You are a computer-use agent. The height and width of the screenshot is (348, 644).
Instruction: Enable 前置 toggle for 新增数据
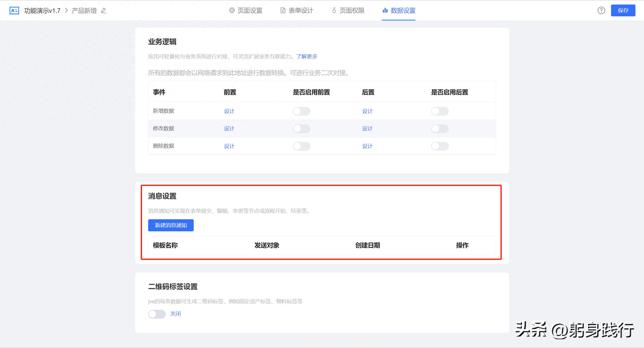coord(301,111)
